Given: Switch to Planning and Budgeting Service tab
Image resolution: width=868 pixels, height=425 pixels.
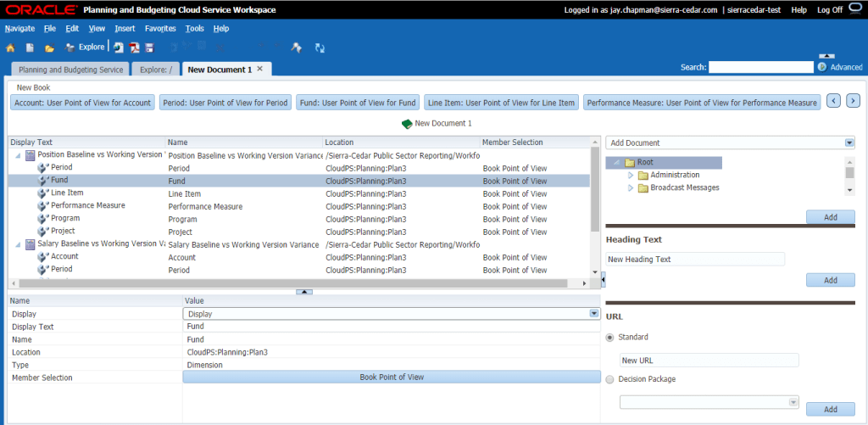Looking at the screenshot, I should point(71,70).
